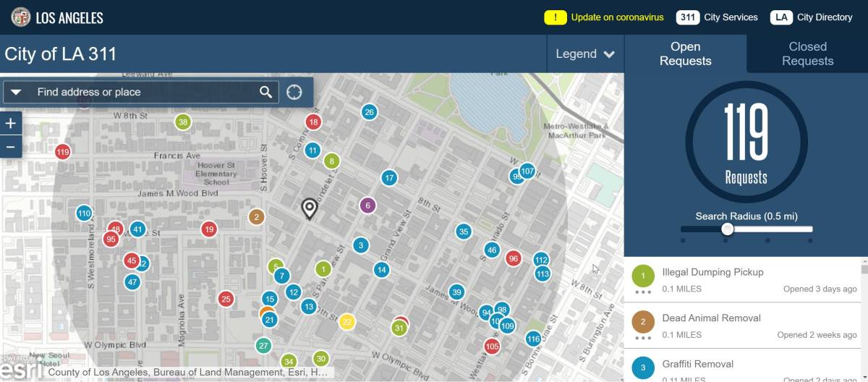This screenshot has width=868, height=382.
Task: Open the search source dropdown arrow
Action: tap(17, 92)
